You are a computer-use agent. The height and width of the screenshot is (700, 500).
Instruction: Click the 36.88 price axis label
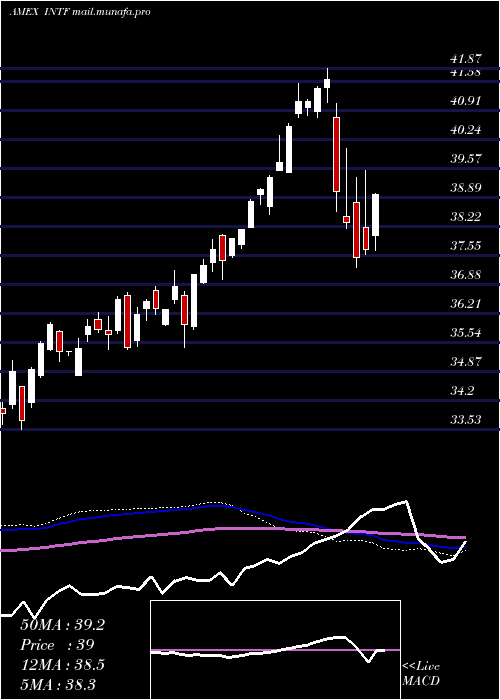465,275
